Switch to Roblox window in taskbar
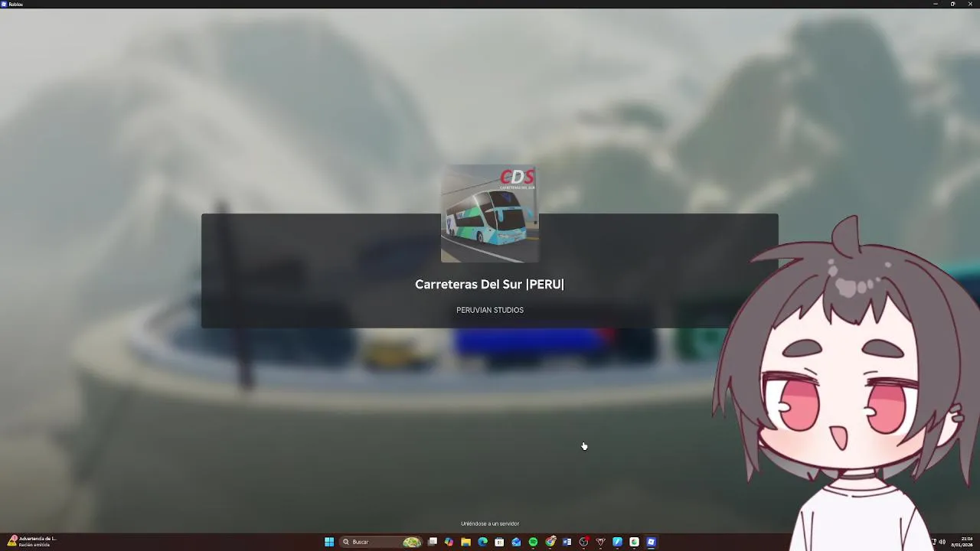 pyautogui.click(x=651, y=542)
